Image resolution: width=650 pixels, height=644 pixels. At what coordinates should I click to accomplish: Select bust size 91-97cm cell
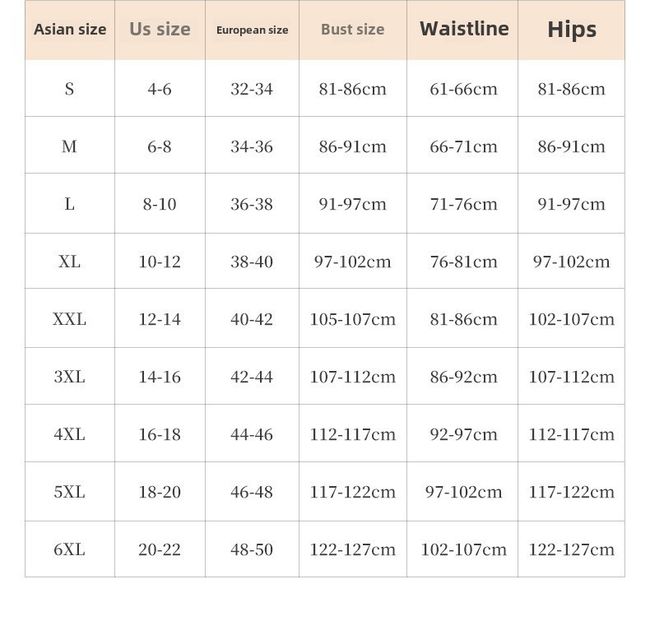coord(353,204)
